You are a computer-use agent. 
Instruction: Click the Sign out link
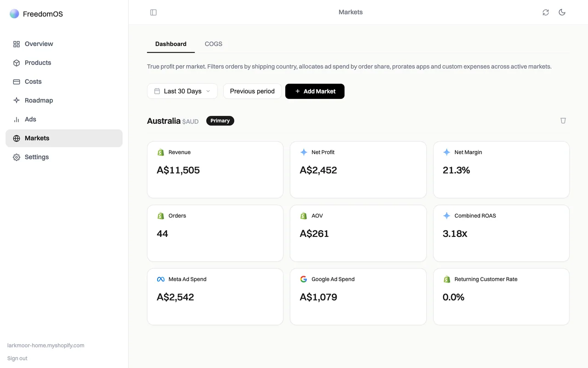tap(17, 358)
